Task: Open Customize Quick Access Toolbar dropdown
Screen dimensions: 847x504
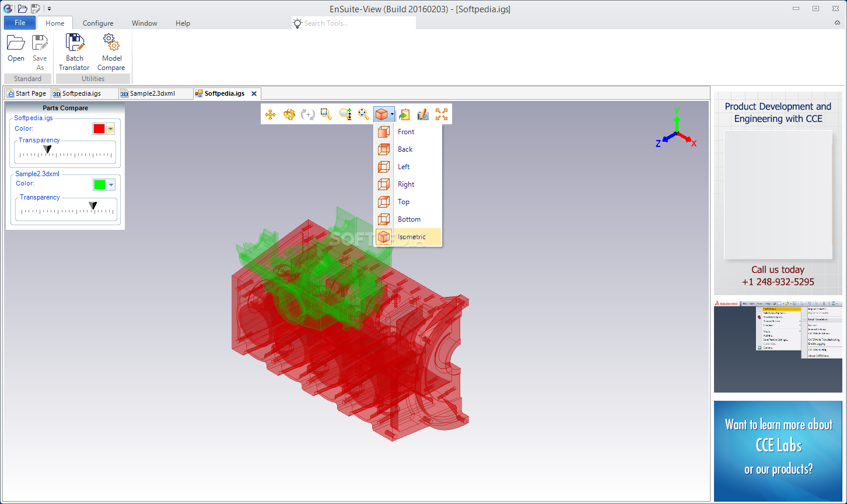Action: (x=50, y=9)
